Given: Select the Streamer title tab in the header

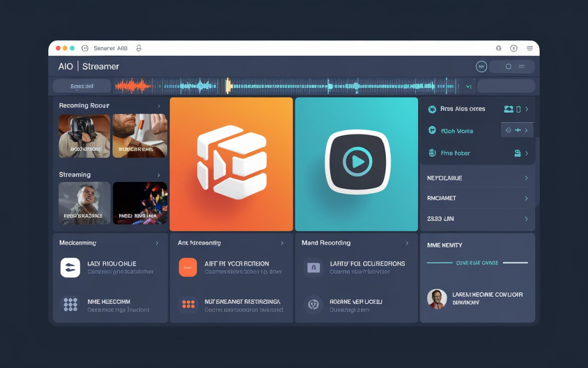Looking at the screenshot, I should tap(102, 66).
